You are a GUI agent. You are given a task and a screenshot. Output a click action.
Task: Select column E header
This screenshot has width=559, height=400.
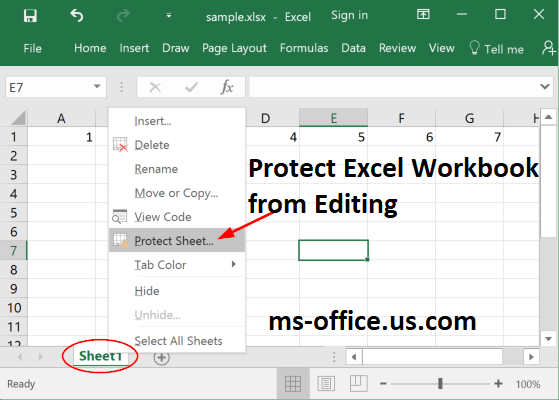(333, 118)
